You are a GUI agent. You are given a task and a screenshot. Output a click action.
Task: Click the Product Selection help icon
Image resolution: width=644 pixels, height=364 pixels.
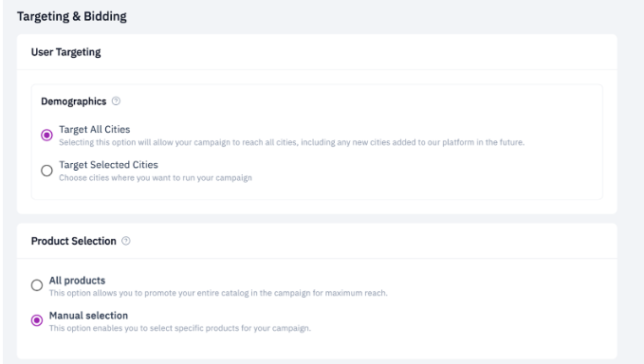(126, 241)
